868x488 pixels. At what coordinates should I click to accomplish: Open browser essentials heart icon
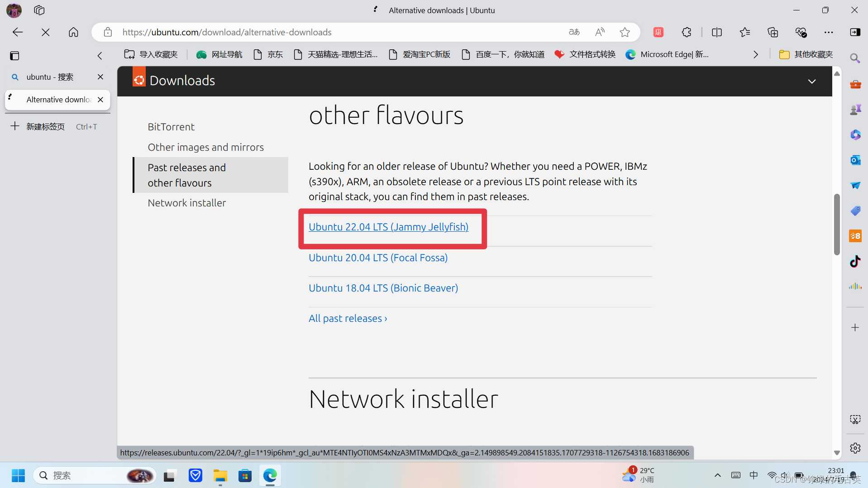pyautogui.click(x=801, y=32)
